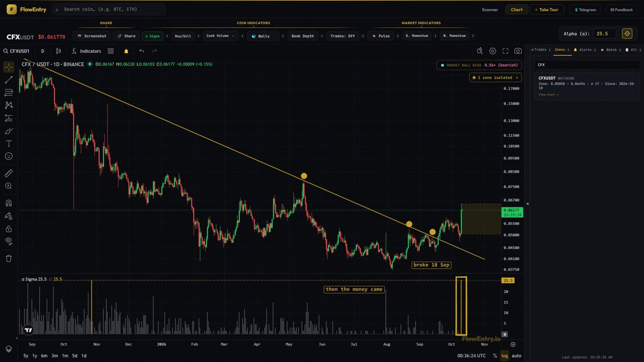This screenshot has height=362, width=644.
Task: Toggle the Sigma indicator
Action: [x=152, y=36]
